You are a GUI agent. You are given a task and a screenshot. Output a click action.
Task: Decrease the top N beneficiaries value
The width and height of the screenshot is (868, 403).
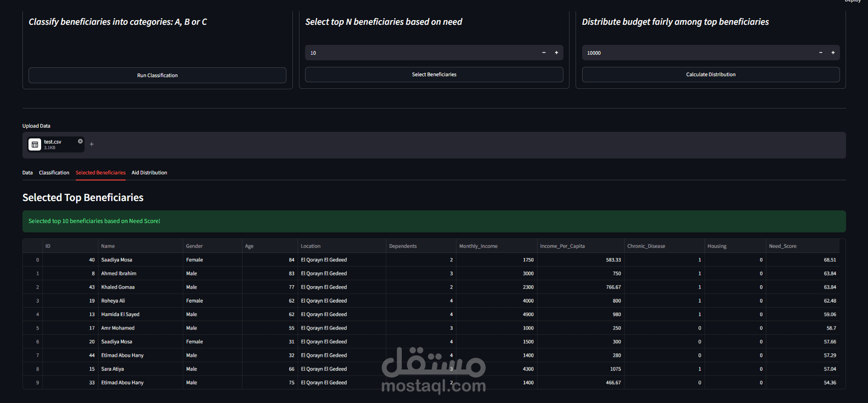[x=544, y=53]
